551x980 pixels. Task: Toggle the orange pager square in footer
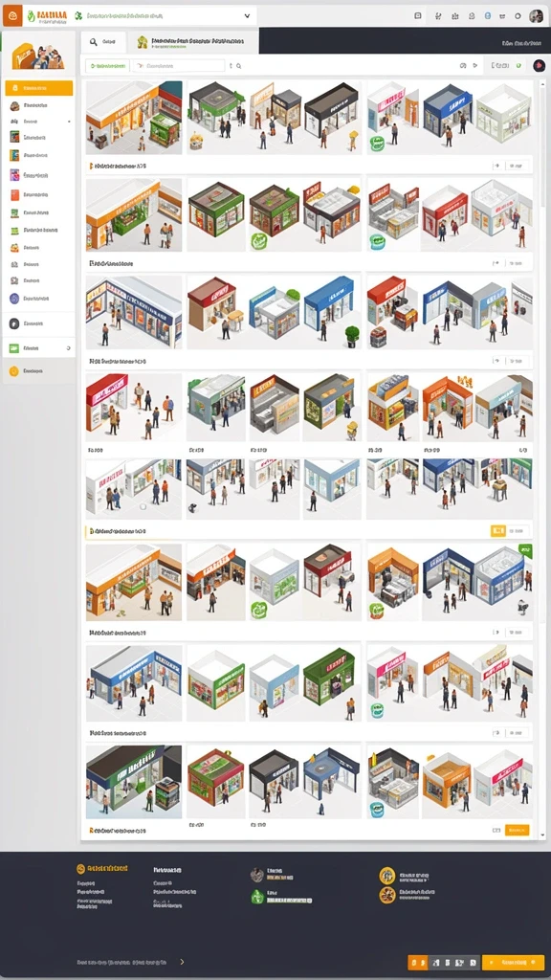[417, 962]
